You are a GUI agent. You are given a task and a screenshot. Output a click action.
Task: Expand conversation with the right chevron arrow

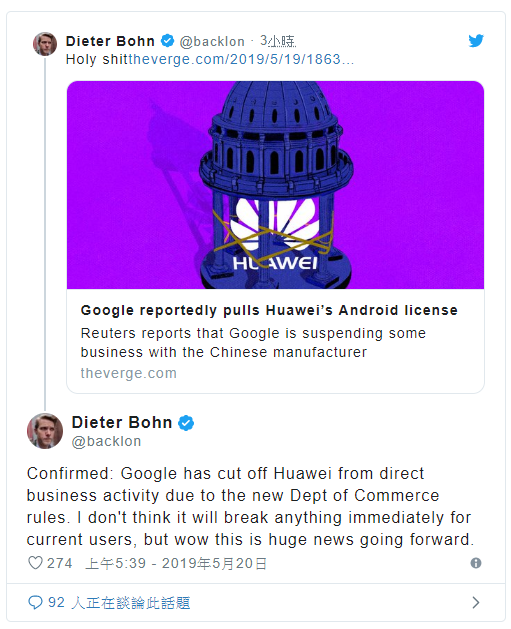pyautogui.click(x=476, y=602)
